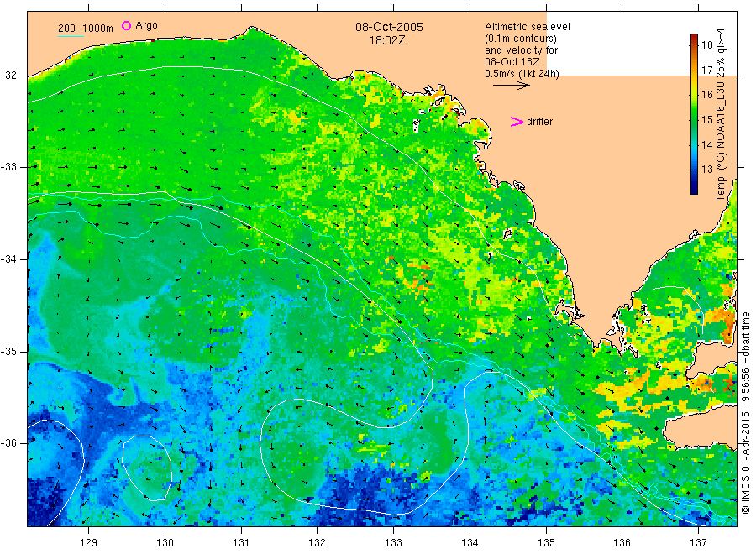The image size is (756, 554).
Task: Click longitude label 133 on bottom axis
Action: (x=393, y=543)
